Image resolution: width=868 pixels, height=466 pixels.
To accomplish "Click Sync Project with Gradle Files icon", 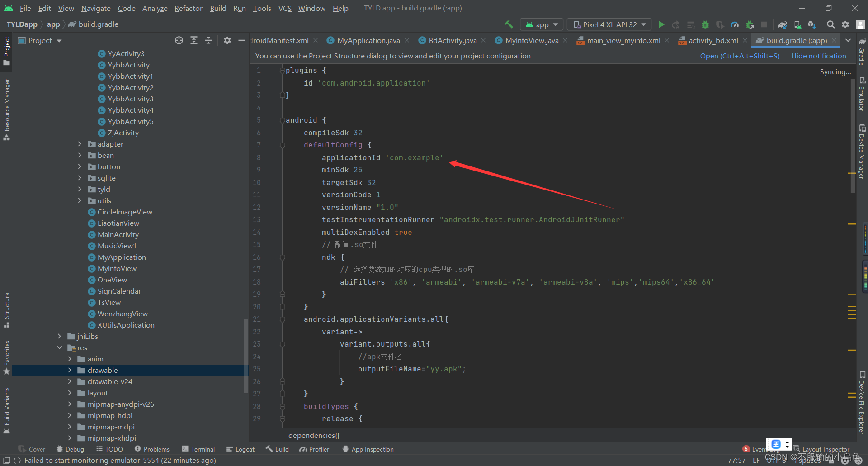I will 783,24.
